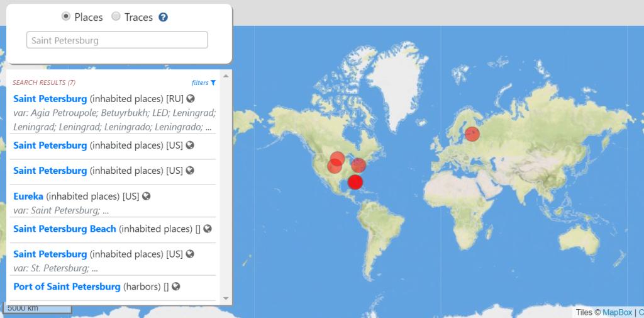644x318 pixels.
Task: Click the Saint Petersburg search input field
Action: point(117,40)
